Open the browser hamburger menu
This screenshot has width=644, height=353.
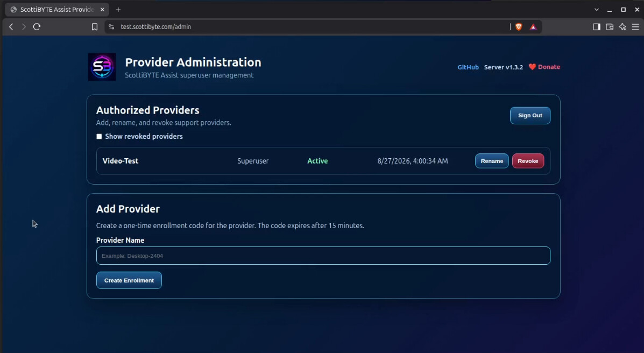click(635, 27)
